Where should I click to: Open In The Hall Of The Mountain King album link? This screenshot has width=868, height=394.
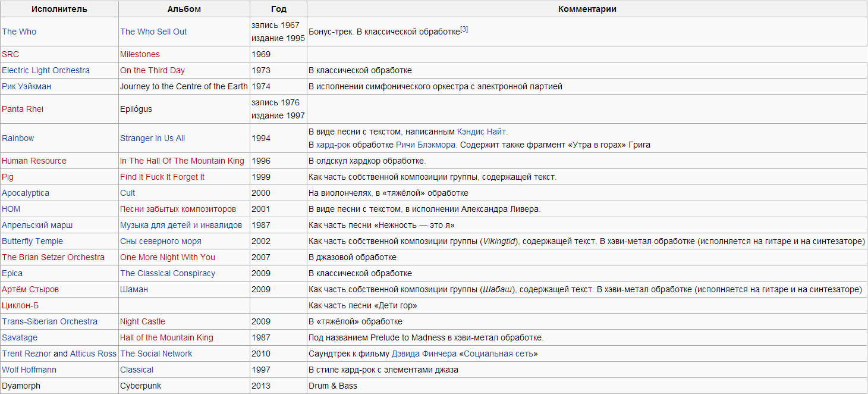(x=182, y=161)
